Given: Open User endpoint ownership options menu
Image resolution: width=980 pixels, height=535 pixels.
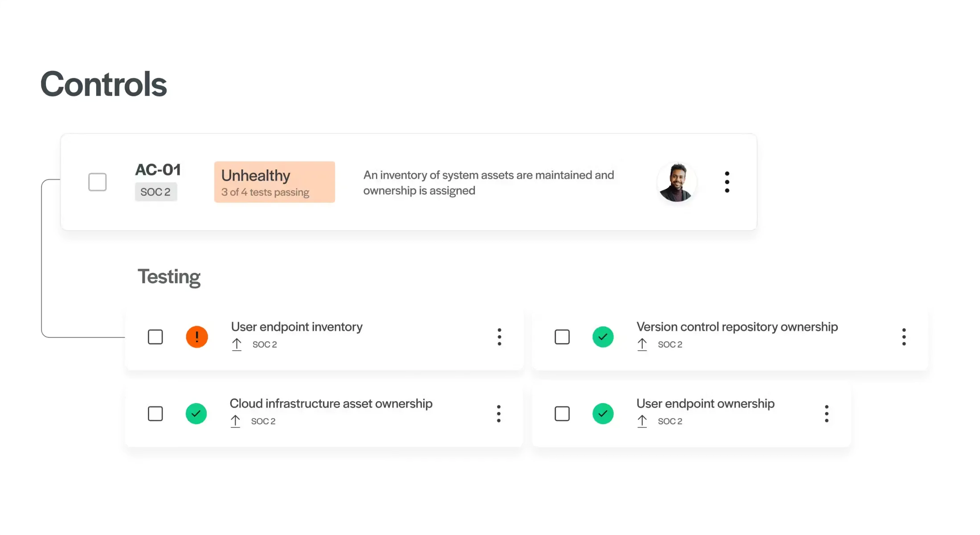Looking at the screenshot, I should coord(826,414).
